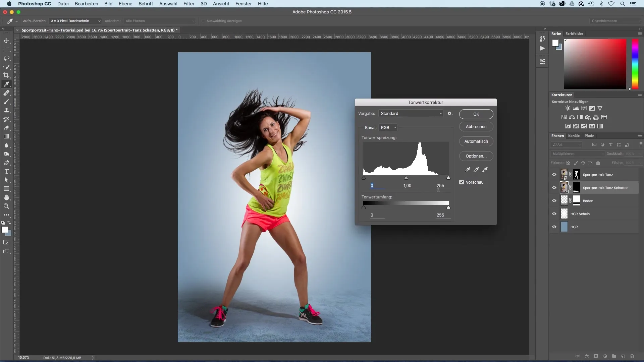Open the layer filter Art dropdown

tap(566, 144)
